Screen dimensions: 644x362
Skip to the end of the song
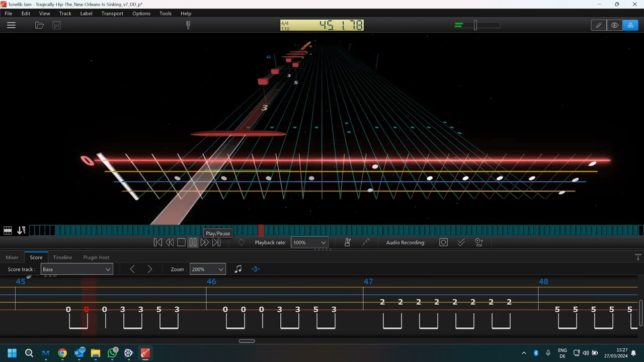pyautogui.click(x=216, y=242)
